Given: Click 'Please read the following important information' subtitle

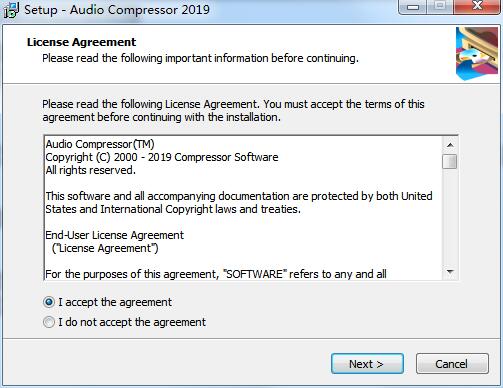Looking at the screenshot, I should (x=200, y=58).
